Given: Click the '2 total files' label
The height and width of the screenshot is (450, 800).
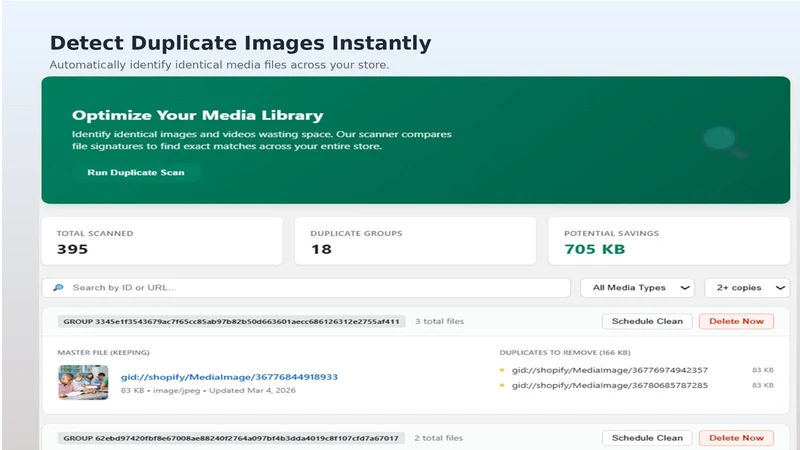Looking at the screenshot, I should (x=439, y=438).
